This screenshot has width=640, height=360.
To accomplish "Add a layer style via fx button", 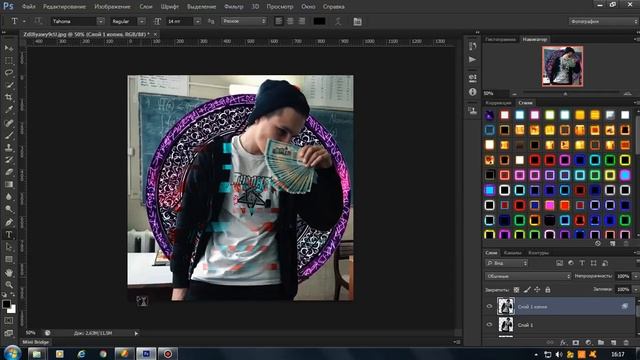I will tap(563, 342).
